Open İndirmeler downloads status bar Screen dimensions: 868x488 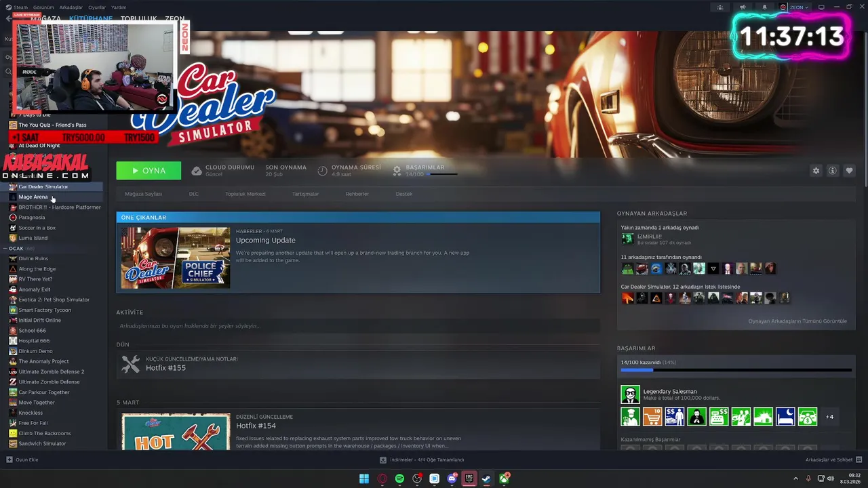click(422, 460)
